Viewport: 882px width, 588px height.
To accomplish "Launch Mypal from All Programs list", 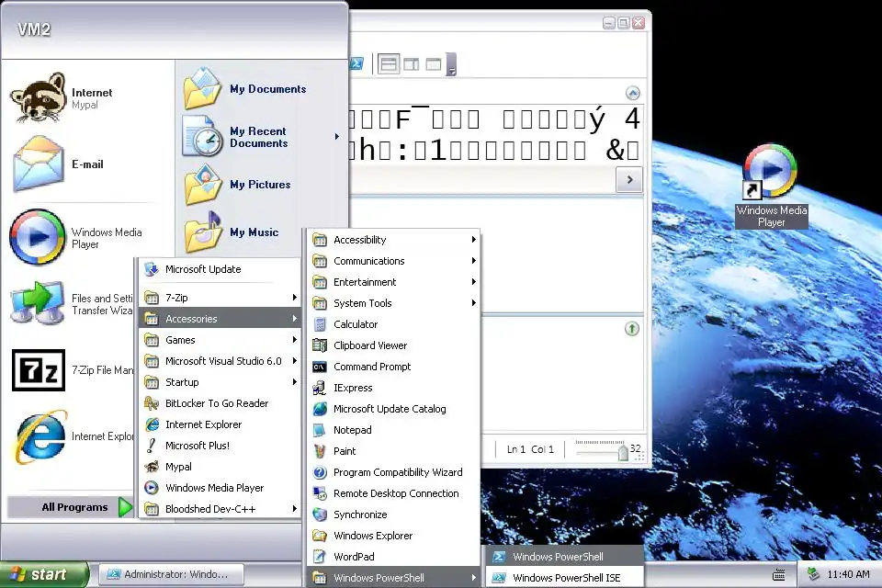I will [220, 467].
